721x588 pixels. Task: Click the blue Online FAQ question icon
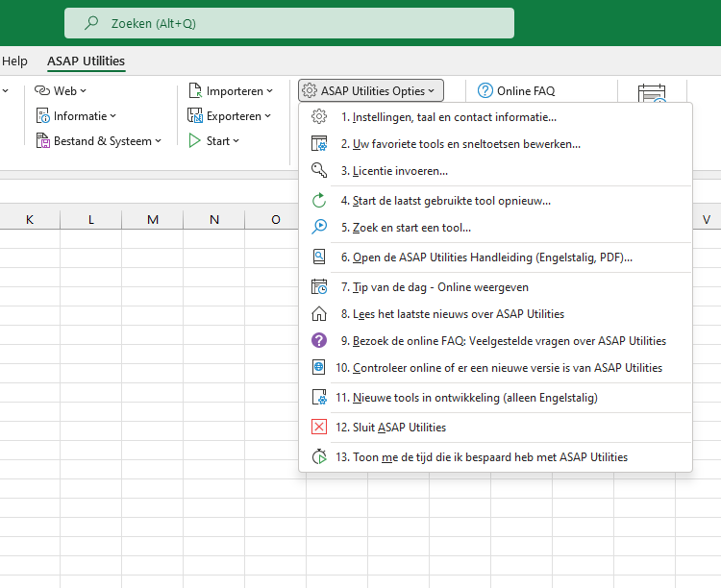tap(485, 90)
